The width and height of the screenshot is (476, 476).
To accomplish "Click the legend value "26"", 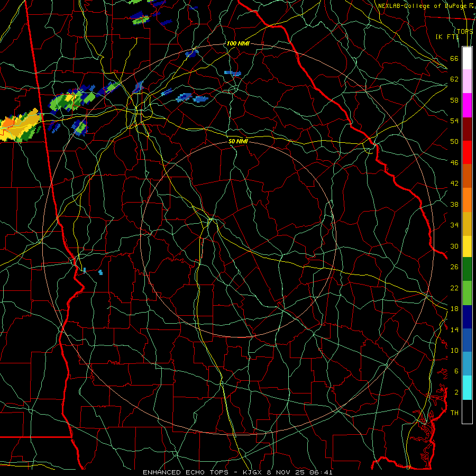I will tap(454, 267).
